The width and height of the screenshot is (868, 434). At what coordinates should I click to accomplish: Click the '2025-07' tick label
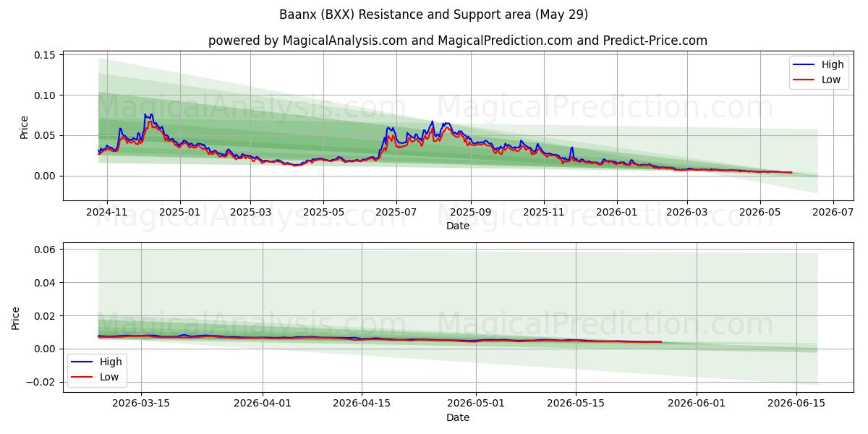(x=396, y=213)
